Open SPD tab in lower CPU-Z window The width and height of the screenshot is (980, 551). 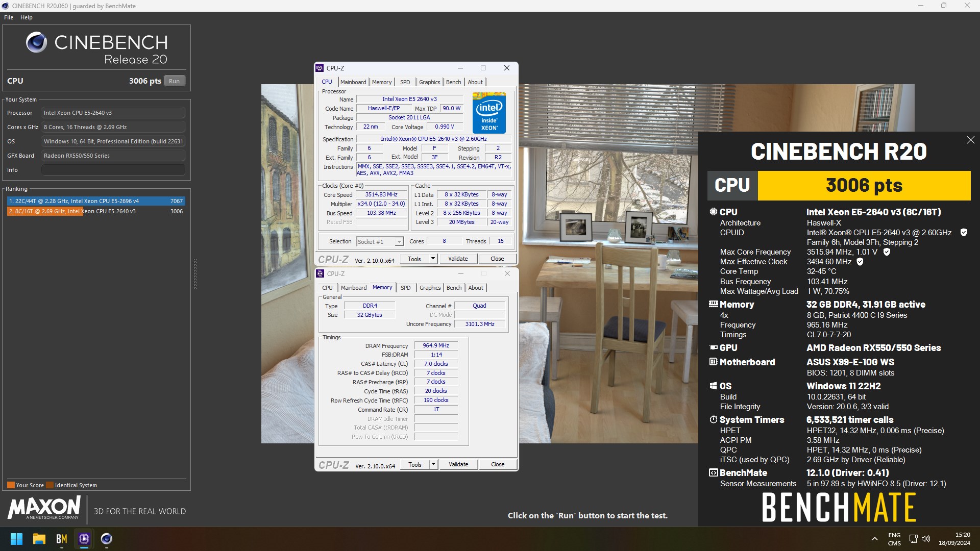[406, 288]
